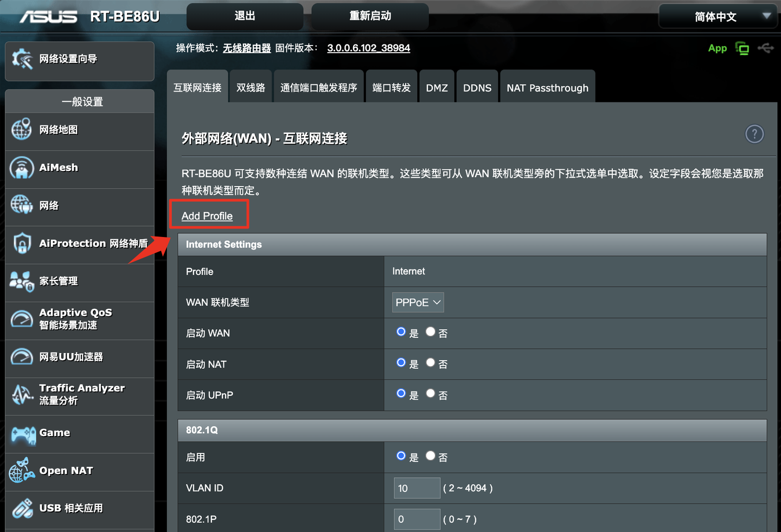
Task: Open the NAT Passthrough tab
Action: (x=548, y=87)
